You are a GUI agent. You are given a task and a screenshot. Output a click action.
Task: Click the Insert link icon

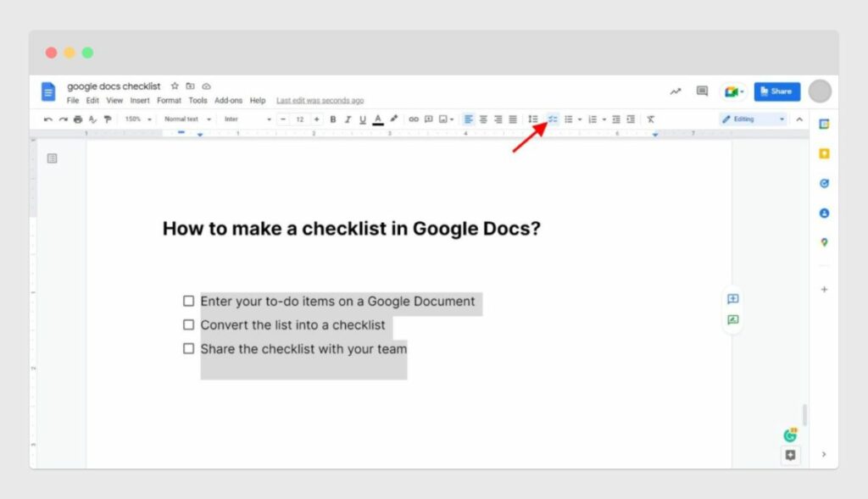click(x=414, y=119)
